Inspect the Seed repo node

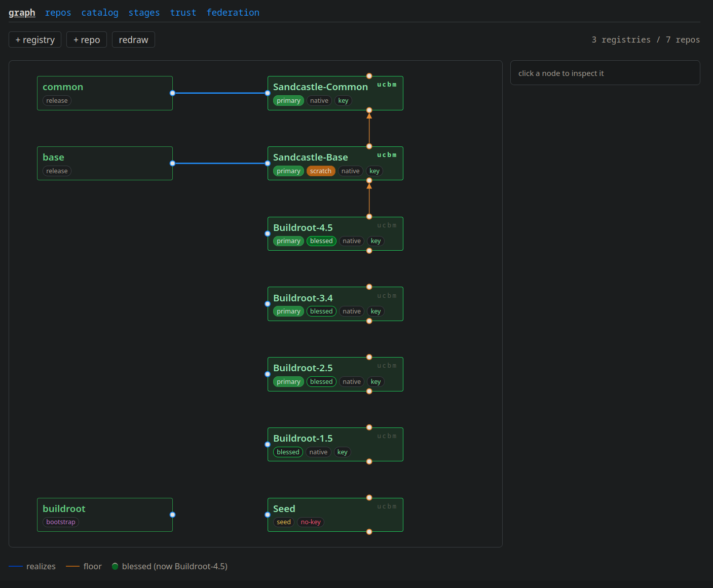pos(335,515)
